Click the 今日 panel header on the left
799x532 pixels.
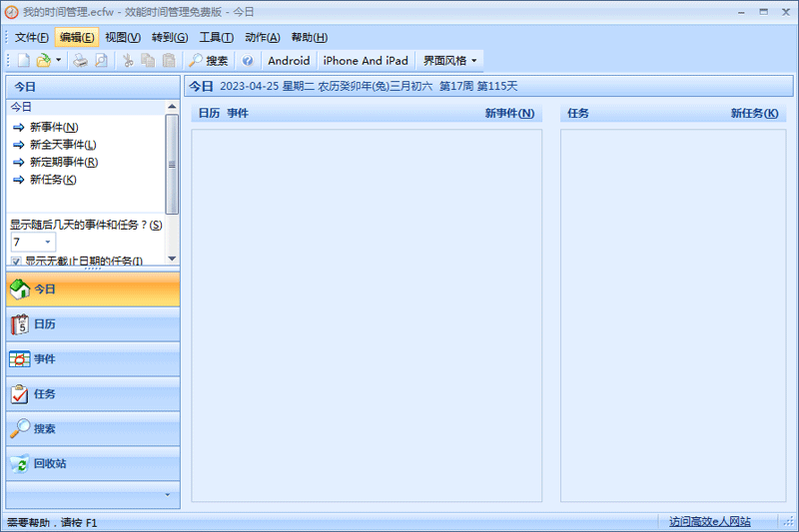coord(93,87)
